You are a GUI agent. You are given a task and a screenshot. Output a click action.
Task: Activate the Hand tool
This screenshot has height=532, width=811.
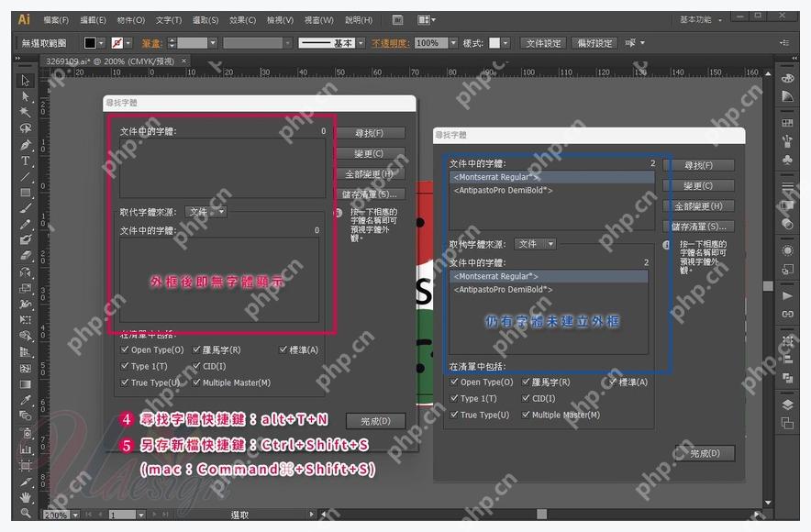(26, 497)
